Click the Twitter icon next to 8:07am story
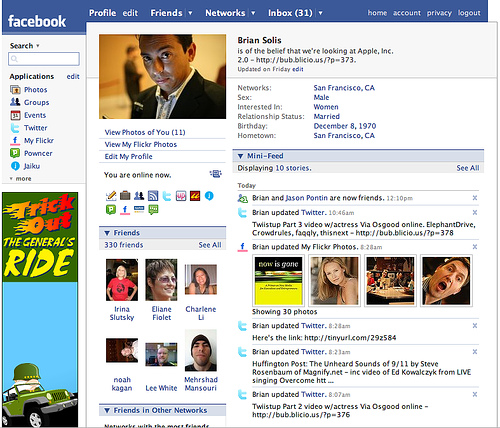The width and height of the screenshot is (500, 428). point(242,395)
